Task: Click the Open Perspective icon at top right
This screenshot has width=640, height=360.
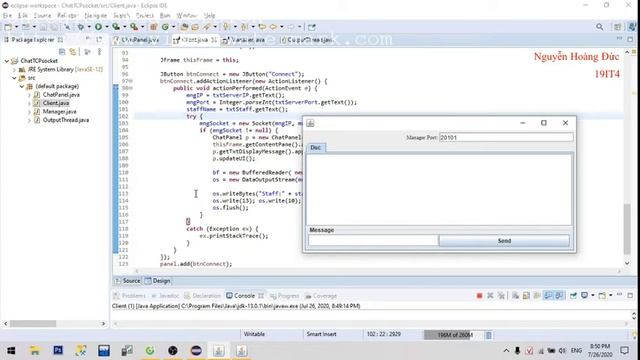Action: click(x=618, y=27)
